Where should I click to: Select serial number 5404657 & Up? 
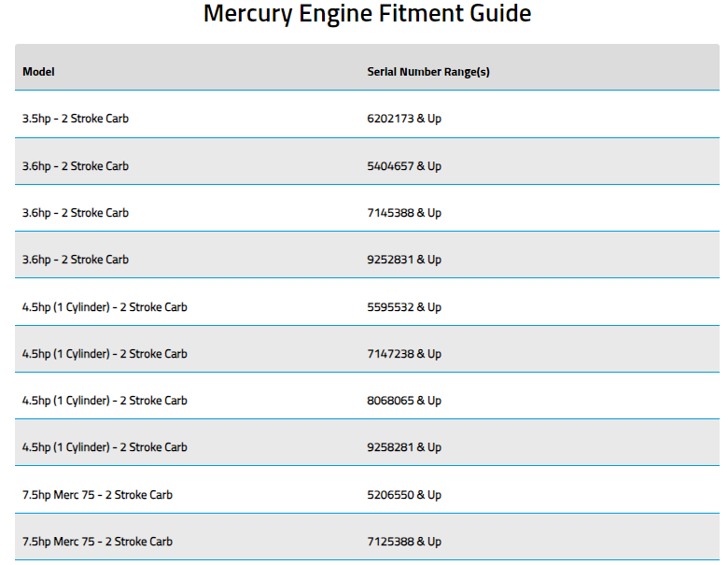tap(404, 166)
